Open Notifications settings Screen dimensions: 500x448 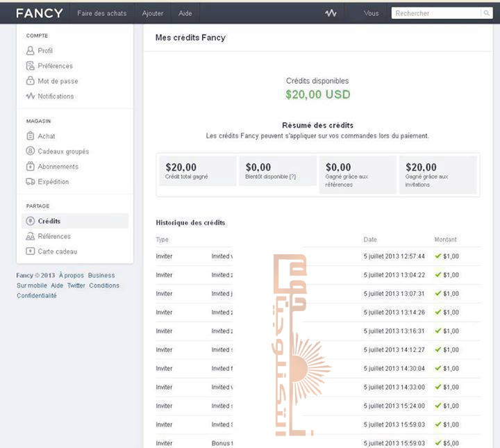(56, 96)
